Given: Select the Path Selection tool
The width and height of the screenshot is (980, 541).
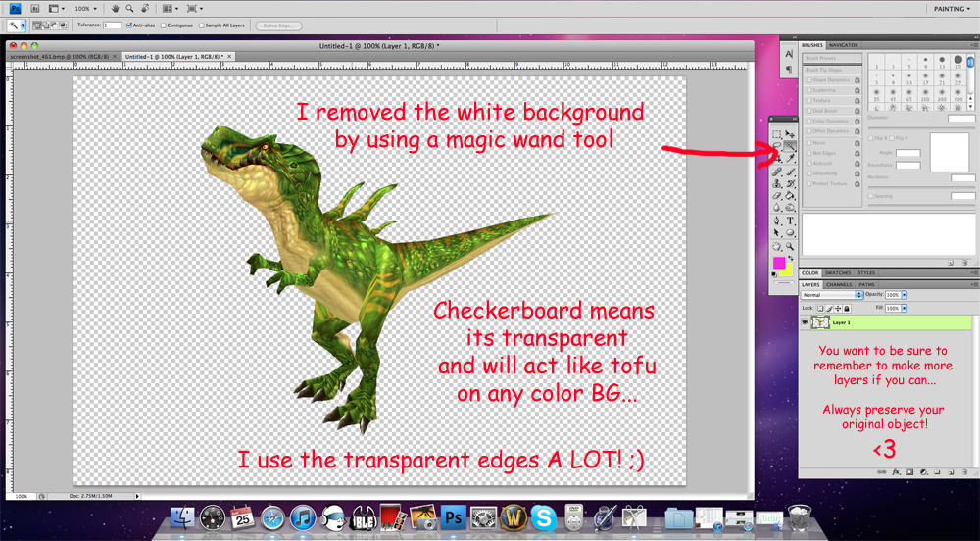Looking at the screenshot, I should tap(776, 232).
